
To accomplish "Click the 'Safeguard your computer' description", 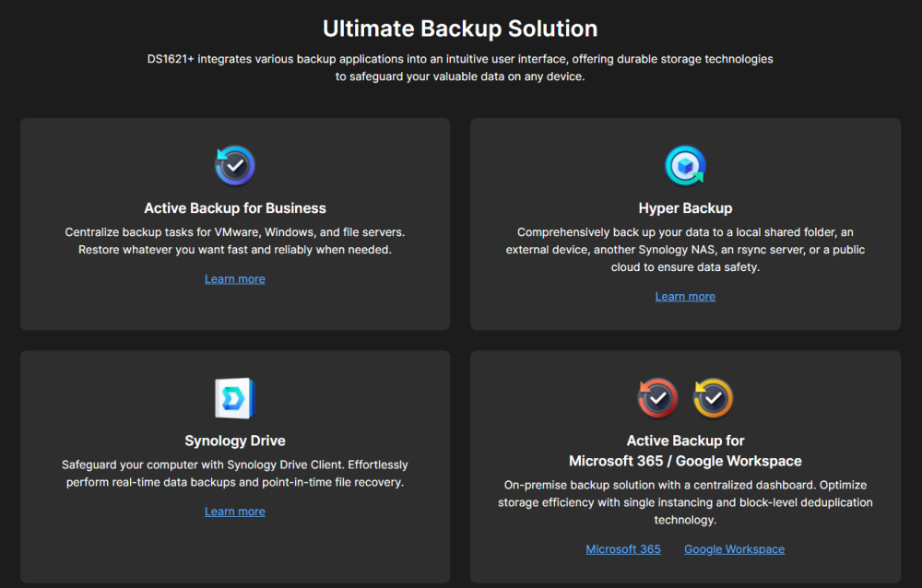I will pos(234,474).
